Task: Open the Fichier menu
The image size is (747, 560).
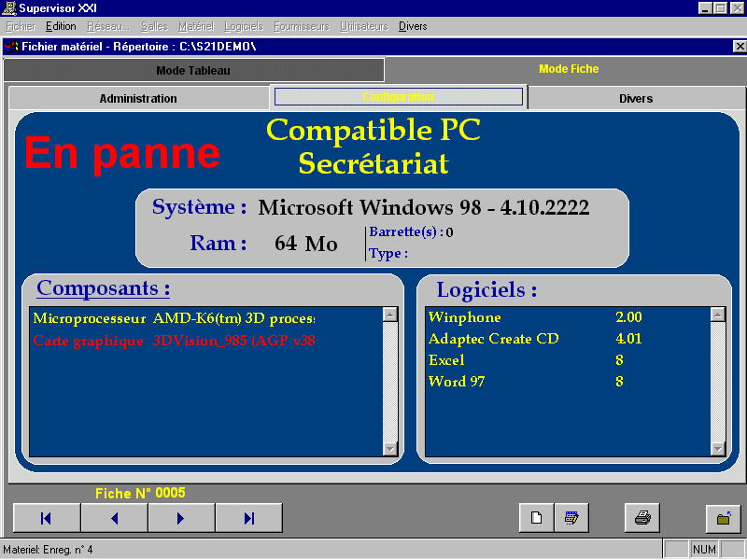Action: (x=21, y=26)
